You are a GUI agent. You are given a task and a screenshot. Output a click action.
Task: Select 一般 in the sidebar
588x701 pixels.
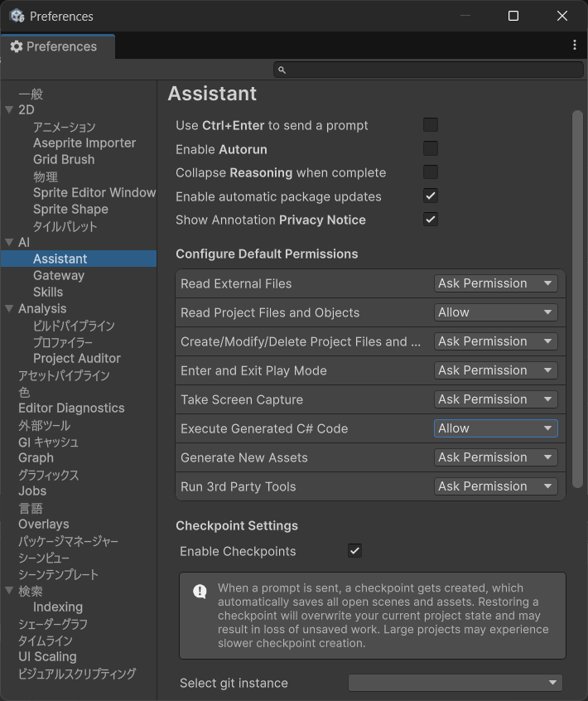click(x=31, y=94)
